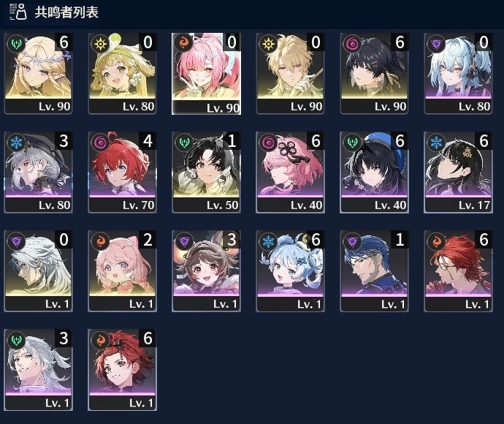Viewport: 504px width, 424px height.
Task: Open the Lv. 50 dark-haired character card
Action: (x=206, y=172)
